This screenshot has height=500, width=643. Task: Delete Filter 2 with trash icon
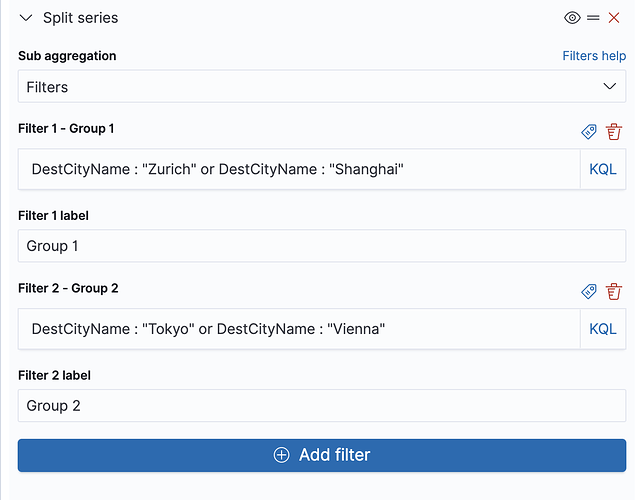(614, 291)
